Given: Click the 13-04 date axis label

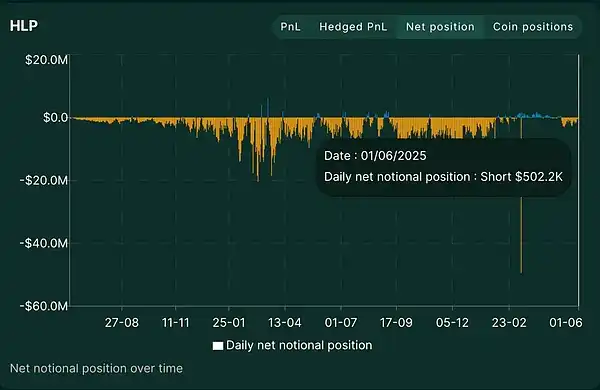Looking at the screenshot, I should point(285,323).
